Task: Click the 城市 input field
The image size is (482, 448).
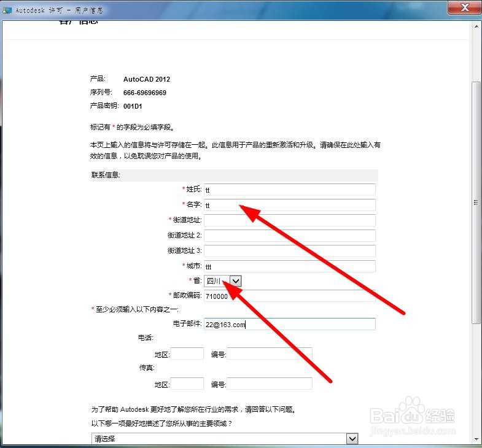Action: [x=290, y=266]
